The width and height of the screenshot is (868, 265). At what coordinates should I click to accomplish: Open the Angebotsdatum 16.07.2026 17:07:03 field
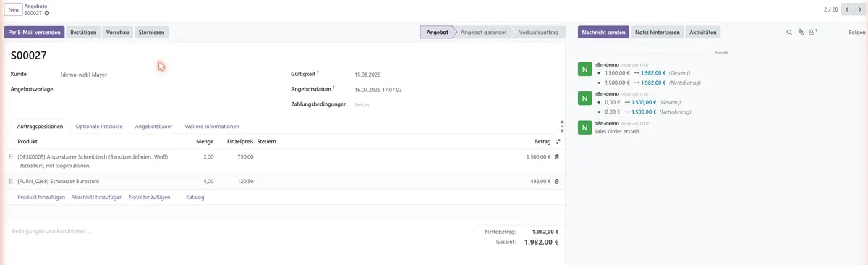[457, 90]
